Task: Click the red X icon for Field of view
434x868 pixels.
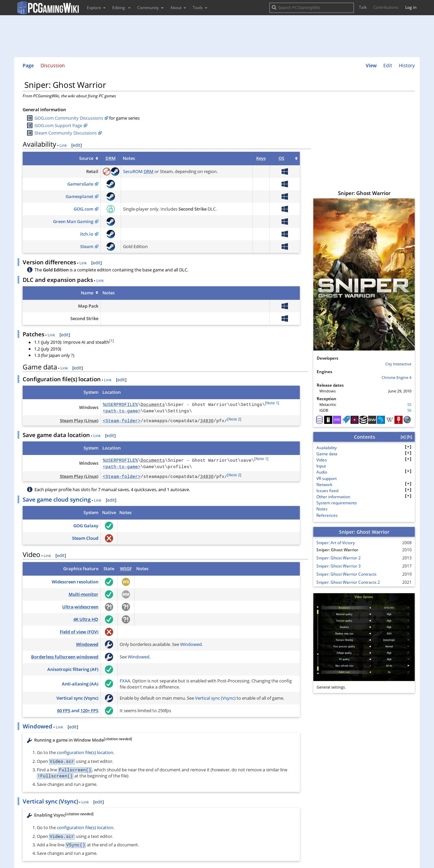Action: pyautogui.click(x=109, y=632)
